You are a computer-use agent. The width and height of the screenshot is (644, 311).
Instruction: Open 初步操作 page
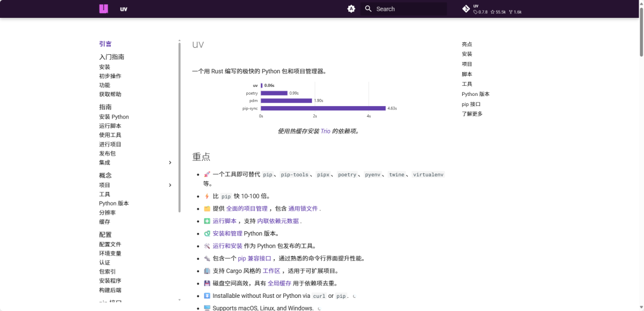tap(110, 76)
